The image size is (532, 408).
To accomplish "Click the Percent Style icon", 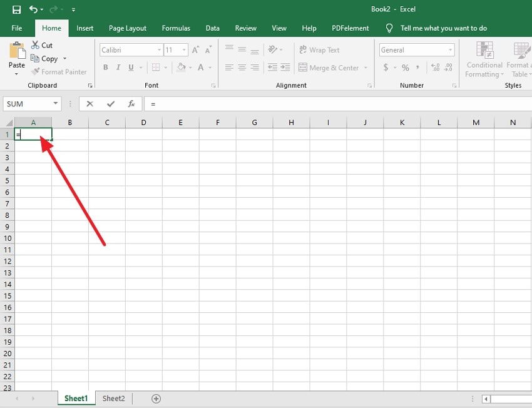I will pyautogui.click(x=405, y=67).
